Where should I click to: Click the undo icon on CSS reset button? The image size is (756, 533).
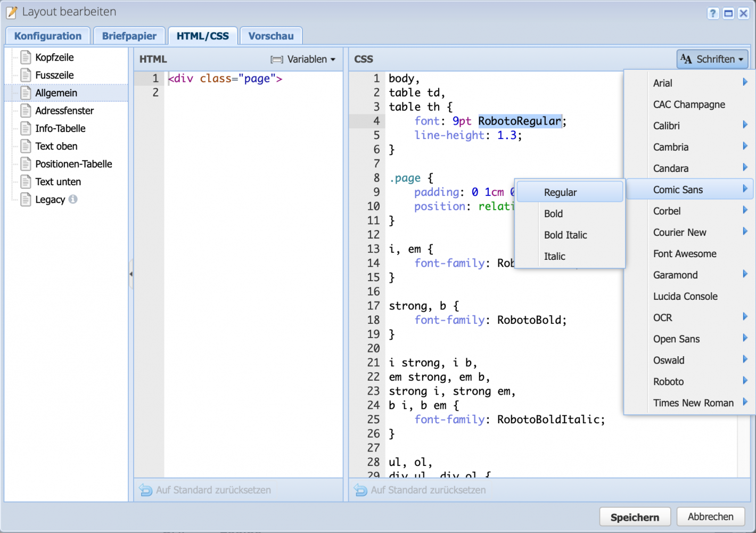tap(360, 490)
